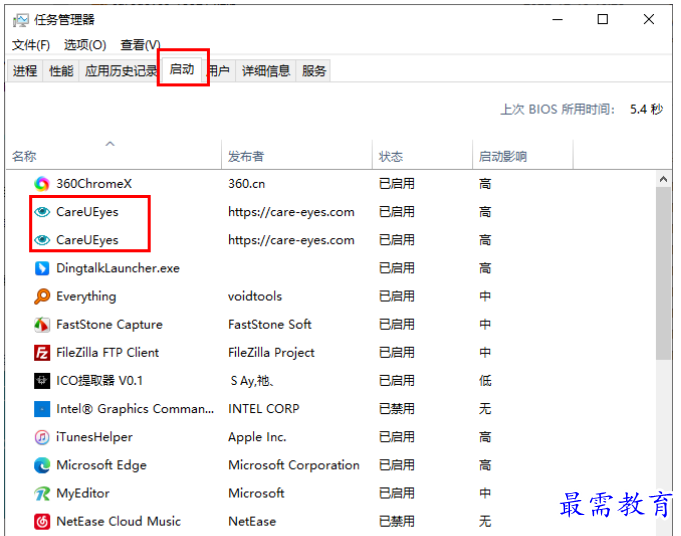Click the FastStone Capture icon
681x536 pixels.
42,324
